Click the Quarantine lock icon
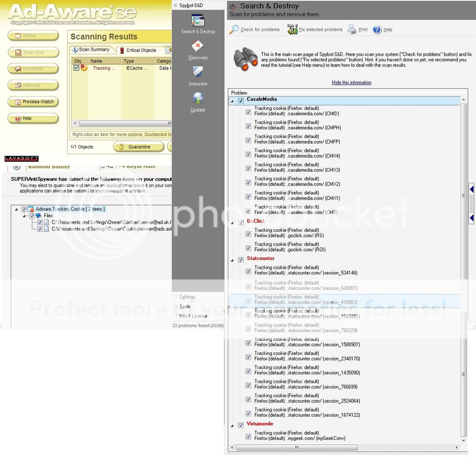 121,147
